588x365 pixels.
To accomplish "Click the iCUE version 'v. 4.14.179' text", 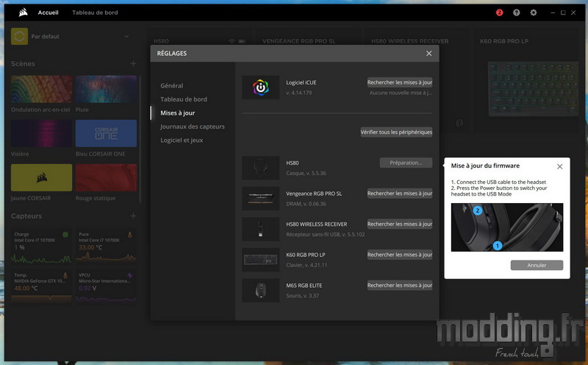I will (299, 93).
